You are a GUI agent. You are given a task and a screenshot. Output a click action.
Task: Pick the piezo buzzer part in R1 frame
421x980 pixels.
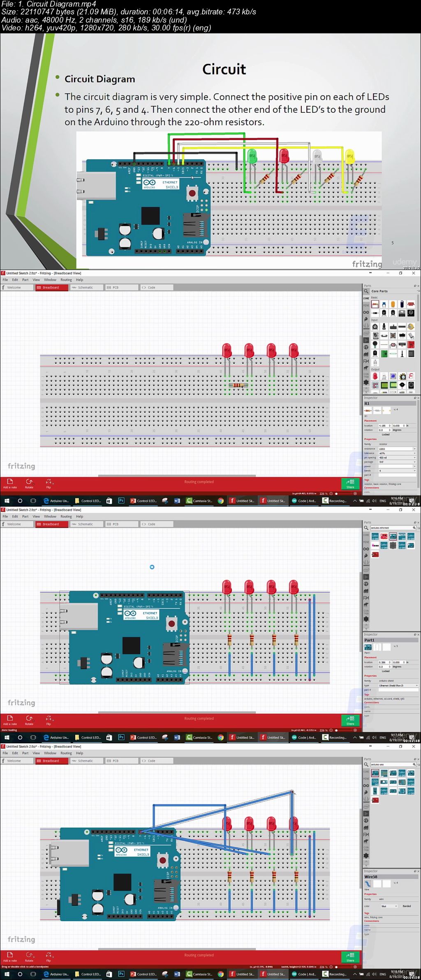click(402, 385)
